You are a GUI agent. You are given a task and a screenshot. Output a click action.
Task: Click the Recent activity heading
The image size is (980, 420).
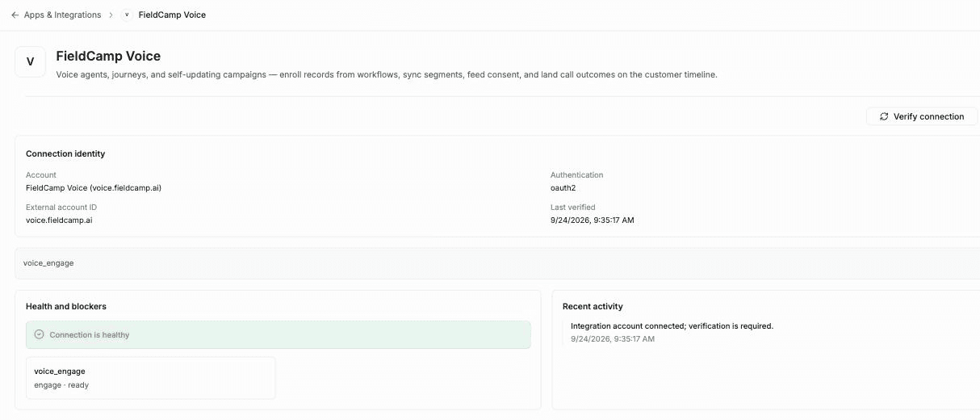click(x=593, y=306)
